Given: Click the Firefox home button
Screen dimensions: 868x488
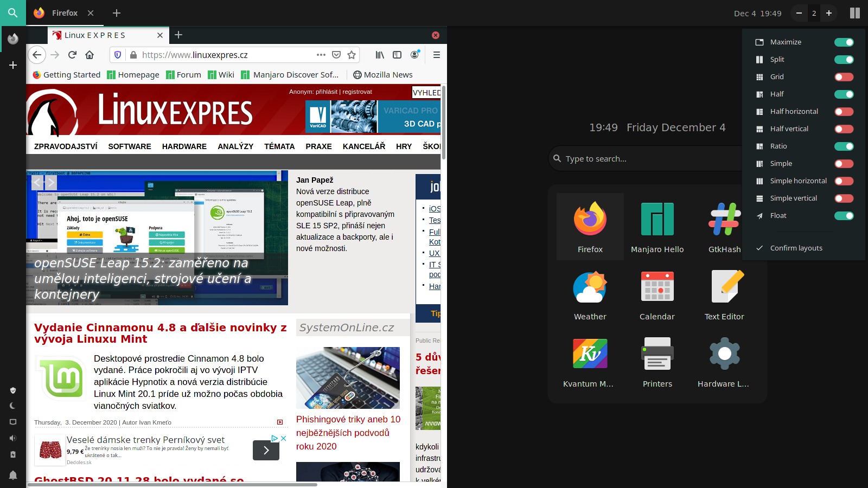Looking at the screenshot, I should click(x=90, y=55).
